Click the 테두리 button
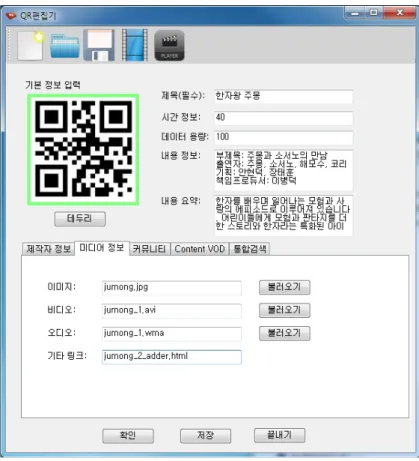The height and width of the screenshot is (461, 419). pyautogui.click(x=80, y=219)
